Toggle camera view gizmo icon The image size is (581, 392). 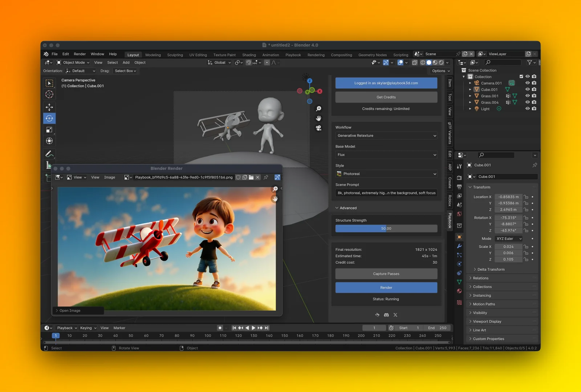tap(318, 128)
